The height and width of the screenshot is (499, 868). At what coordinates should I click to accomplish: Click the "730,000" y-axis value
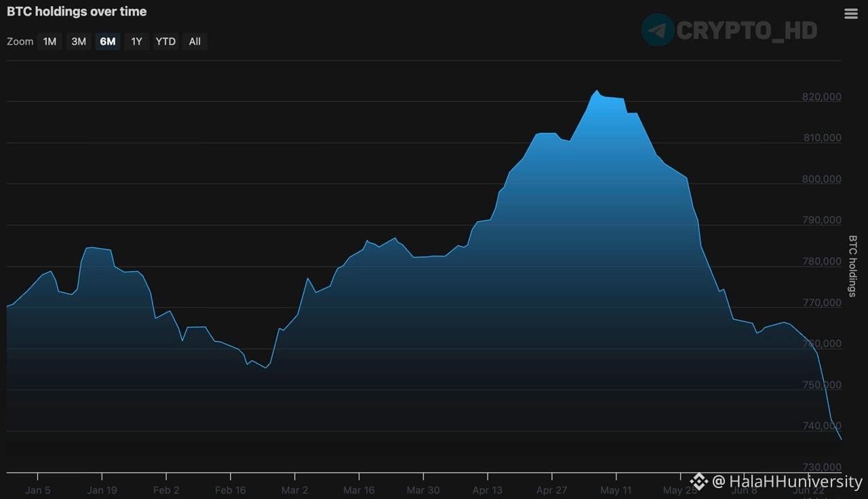(x=822, y=467)
